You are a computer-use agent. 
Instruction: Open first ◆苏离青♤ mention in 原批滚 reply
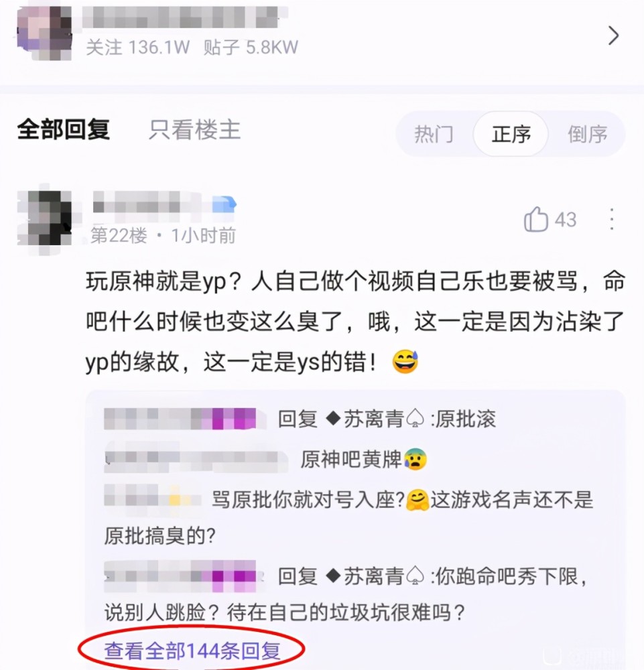point(375,419)
